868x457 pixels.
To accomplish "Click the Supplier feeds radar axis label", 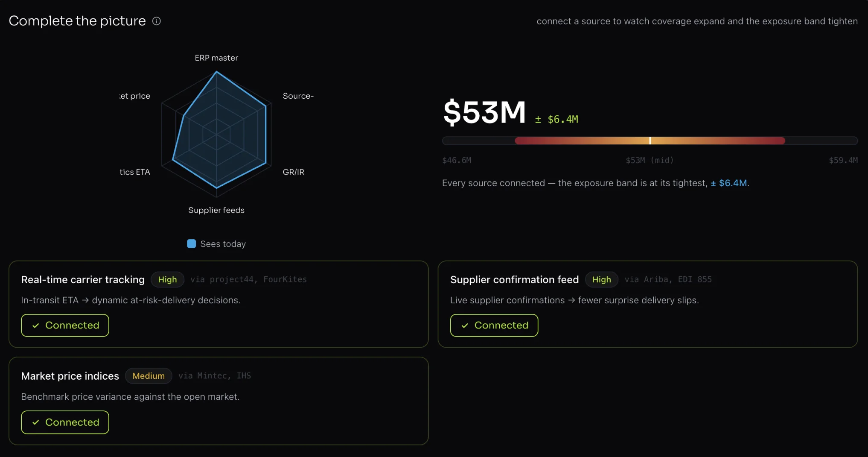I will pos(216,210).
